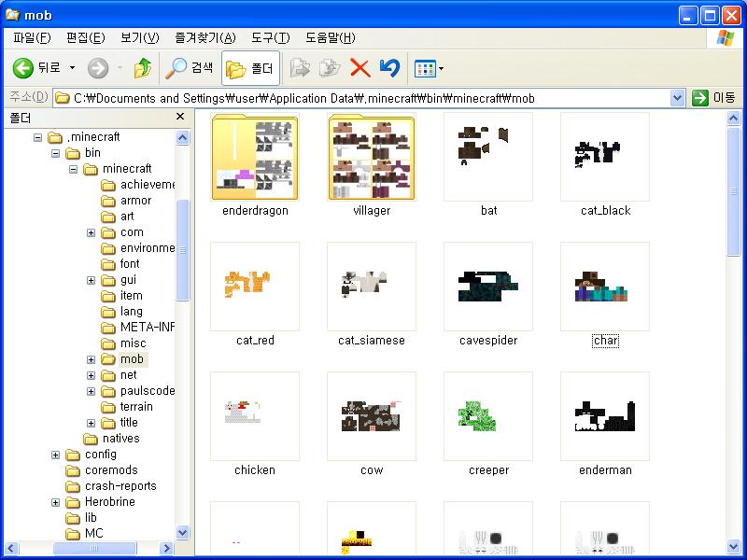Open the 도구(T) menu
Viewport: 747px width, 560px height.
point(270,37)
